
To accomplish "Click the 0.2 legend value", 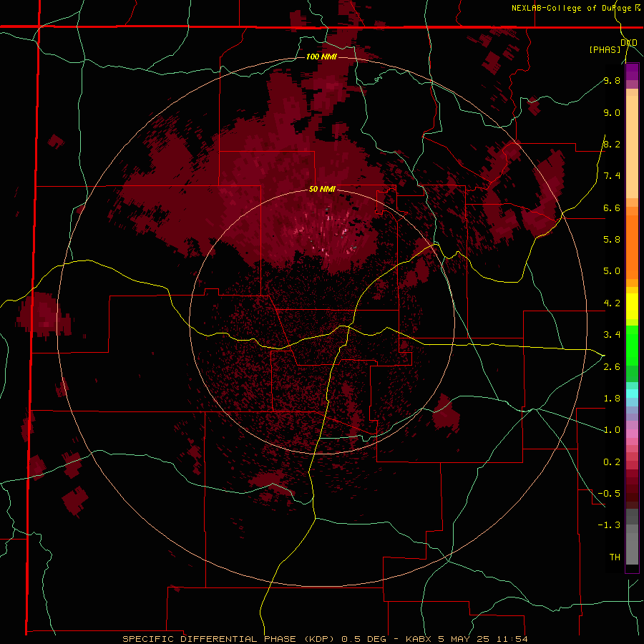I will point(612,462).
